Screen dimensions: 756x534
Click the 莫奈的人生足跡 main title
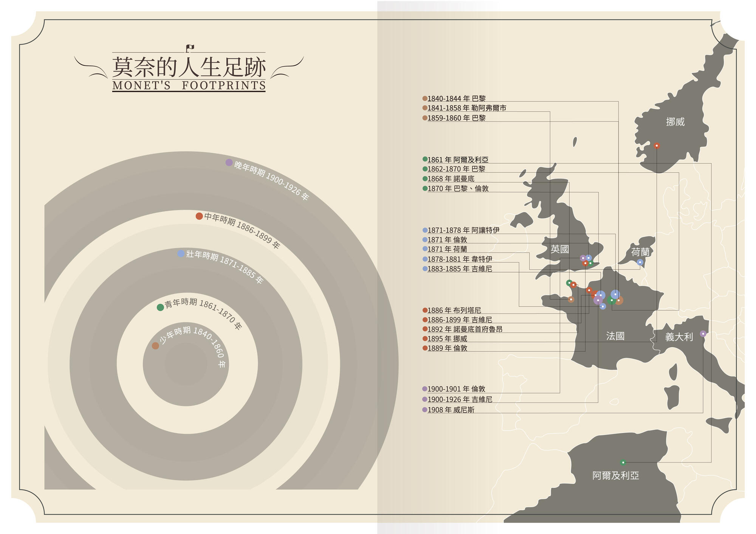coord(189,67)
